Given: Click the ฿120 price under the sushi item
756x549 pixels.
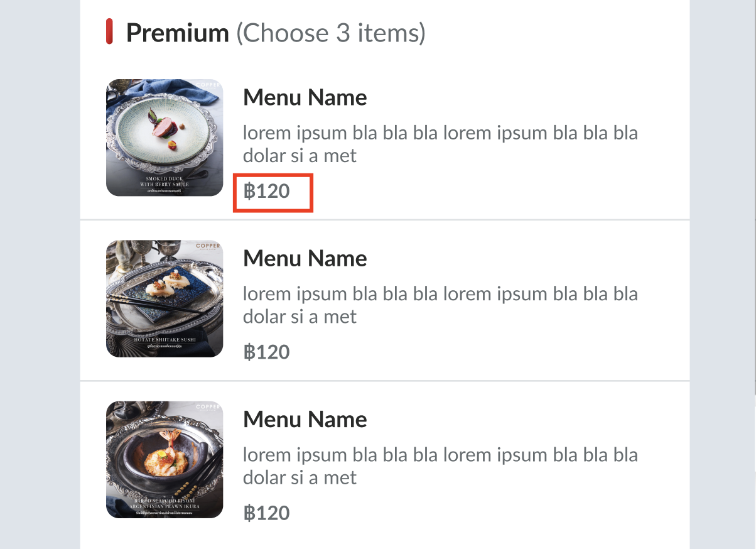Looking at the screenshot, I should point(267,352).
